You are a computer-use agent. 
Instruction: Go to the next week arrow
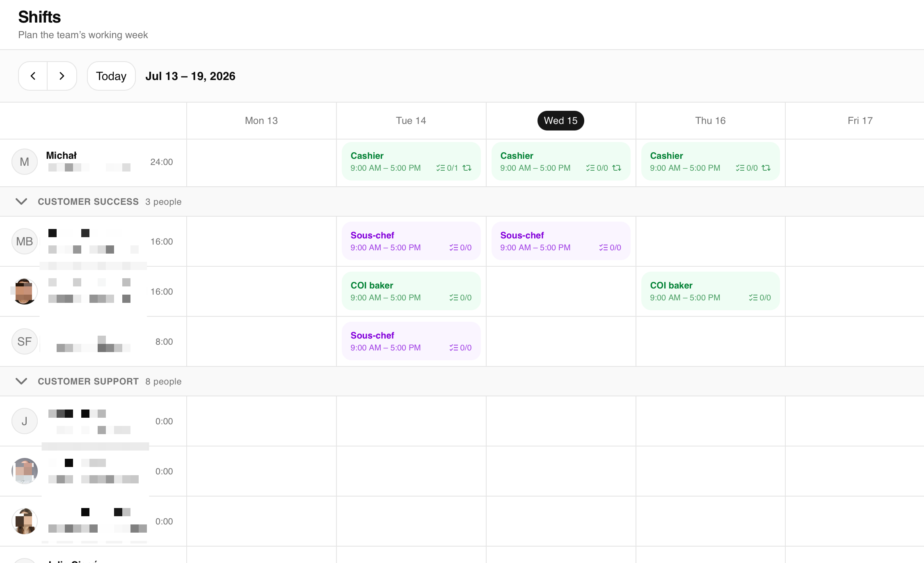point(62,76)
